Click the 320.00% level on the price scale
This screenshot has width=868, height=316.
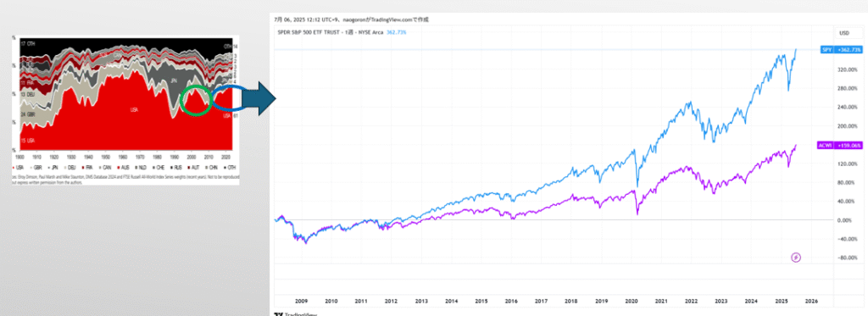point(848,69)
